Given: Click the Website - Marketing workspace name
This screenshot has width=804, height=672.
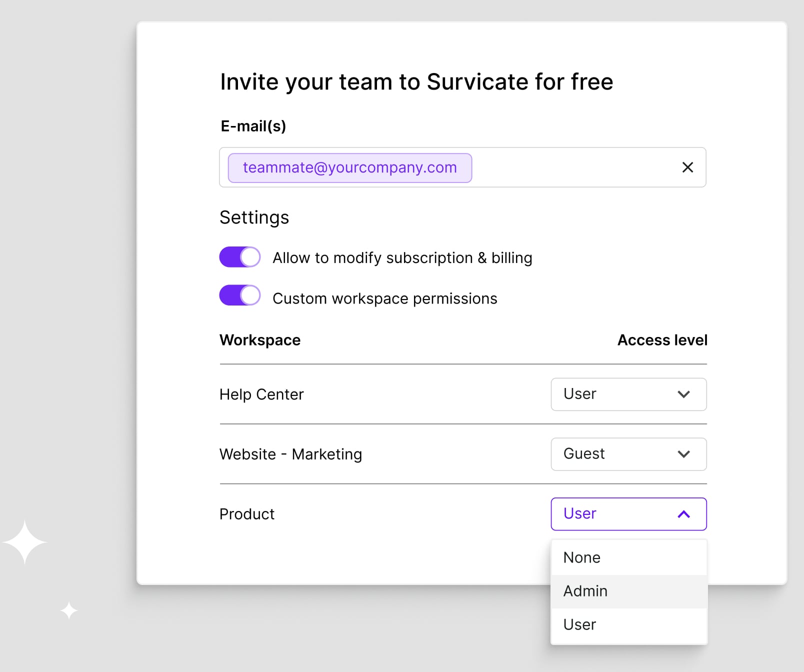Looking at the screenshot, I should click(x=290, y=454).
